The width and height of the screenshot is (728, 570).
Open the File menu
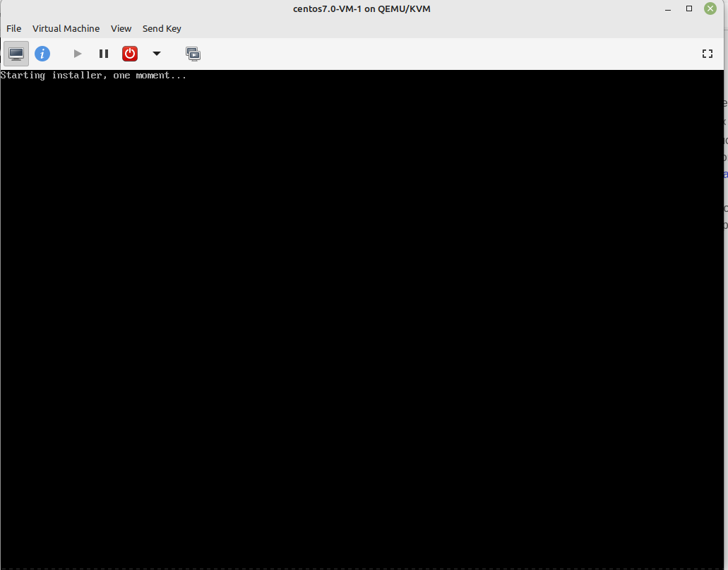click(14, 28)
